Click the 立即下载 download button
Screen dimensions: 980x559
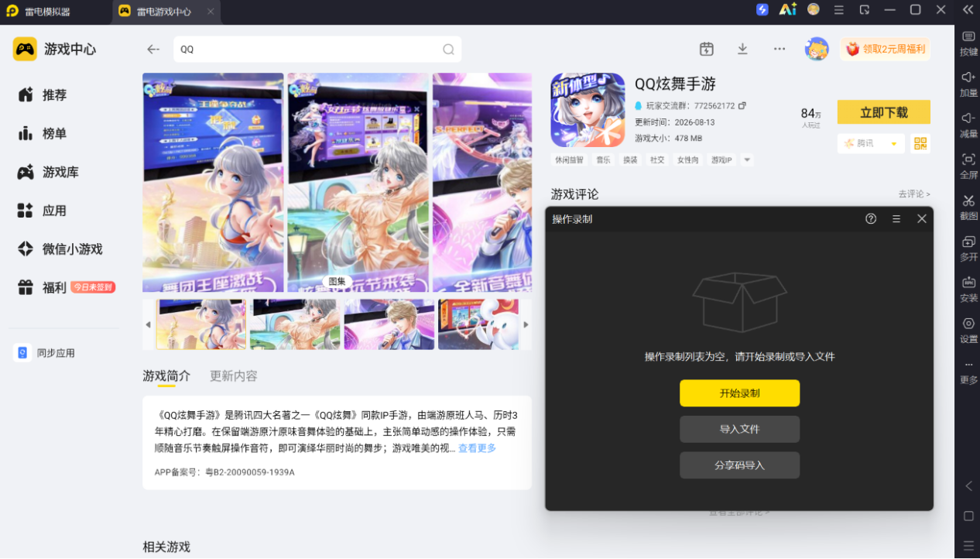884,112
